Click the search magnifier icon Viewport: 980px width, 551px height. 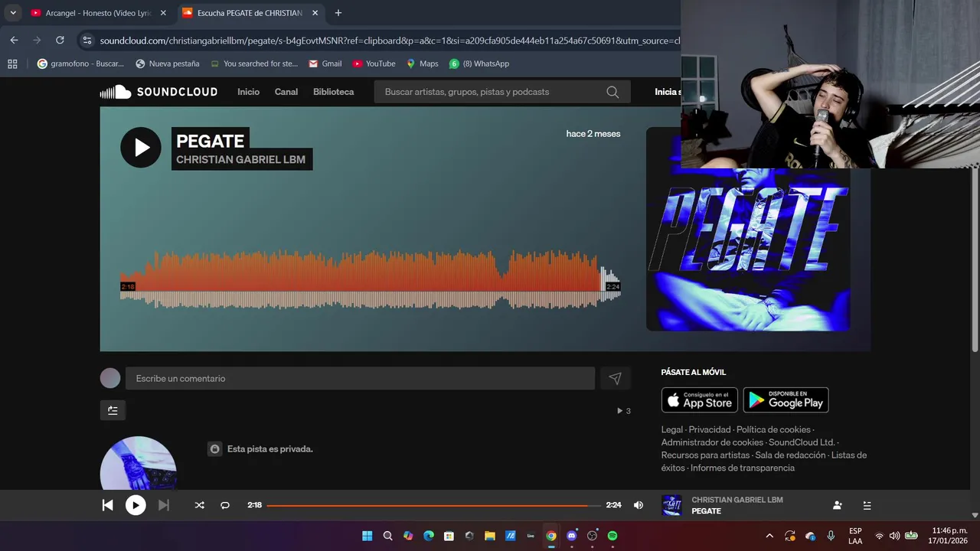(612, 92)
